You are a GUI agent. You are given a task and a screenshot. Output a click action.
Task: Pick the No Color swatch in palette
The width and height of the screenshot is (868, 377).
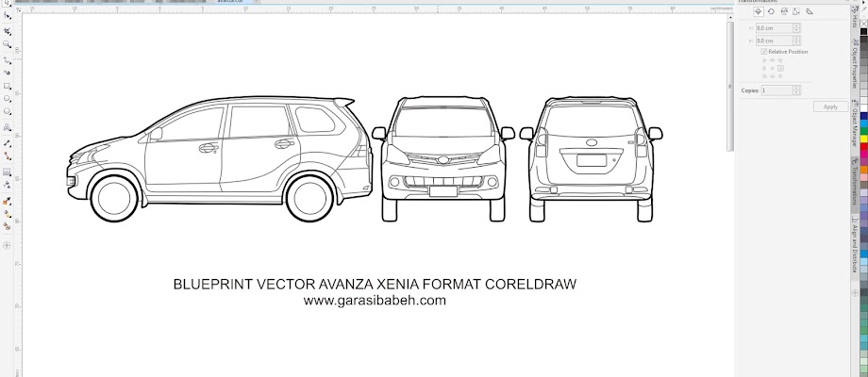point(863,24)
